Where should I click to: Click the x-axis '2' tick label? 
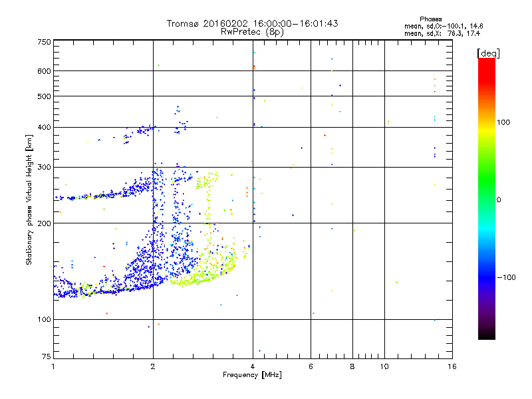click(153, 366)
